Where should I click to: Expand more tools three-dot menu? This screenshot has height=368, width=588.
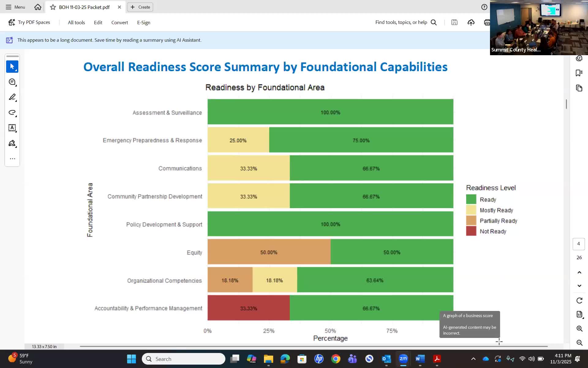(x=12, y=159)
